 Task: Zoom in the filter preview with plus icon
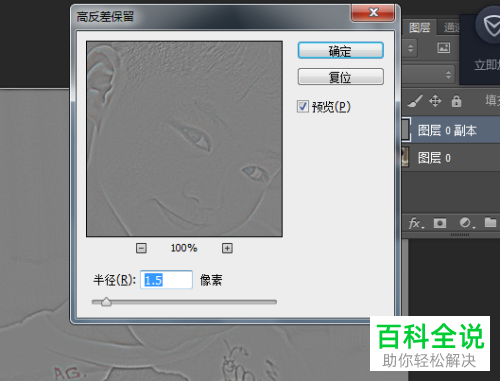point(227,248)
